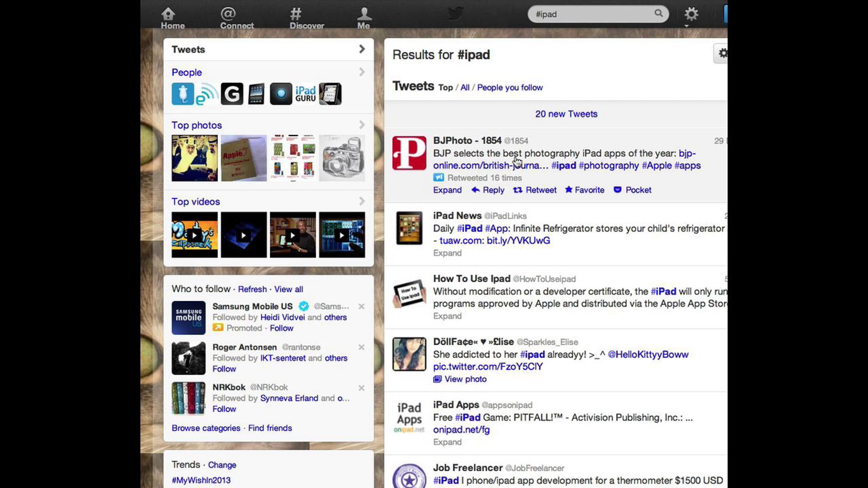The height and width of the screenshot is (488, 868).
Task: Expand the iPad Apps tweet
Action: tap(447, 442)
